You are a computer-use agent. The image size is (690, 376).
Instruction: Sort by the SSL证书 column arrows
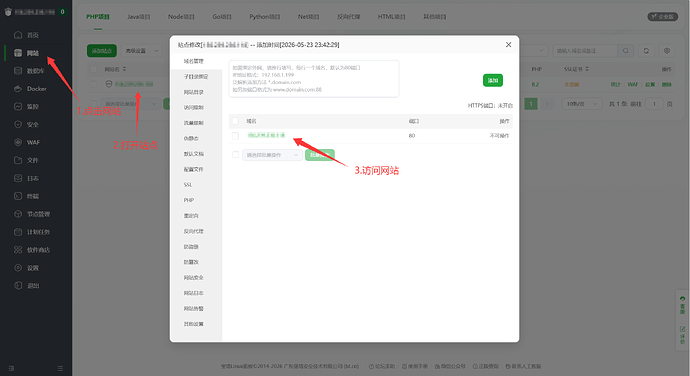(587, 69)
